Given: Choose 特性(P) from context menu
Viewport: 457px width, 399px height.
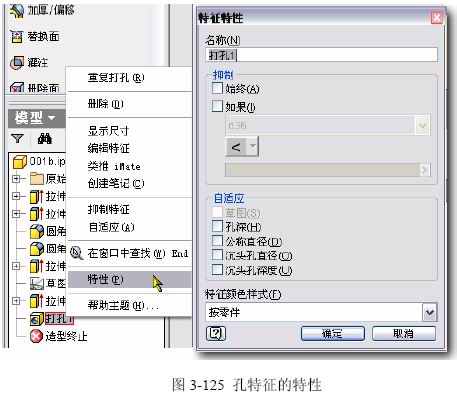Looking at the screenshot, I should 130,279.
